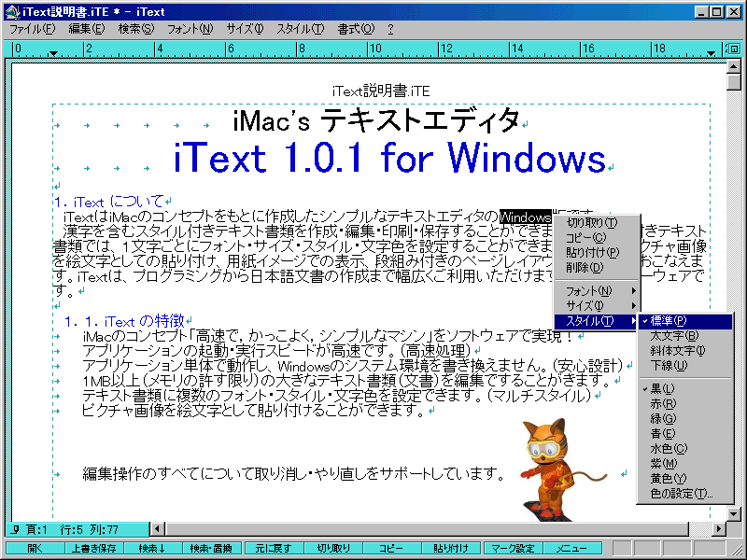Expand フォント(N) submenu in context menu
Image resolution: width=747 pixels, height=560 pixels.
(x=596, y=290)
